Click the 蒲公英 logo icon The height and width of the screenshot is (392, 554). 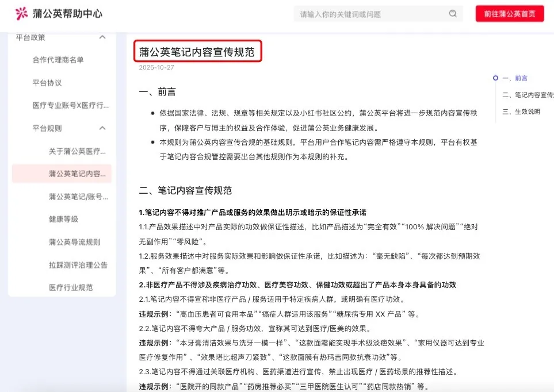tap(21, 13)
